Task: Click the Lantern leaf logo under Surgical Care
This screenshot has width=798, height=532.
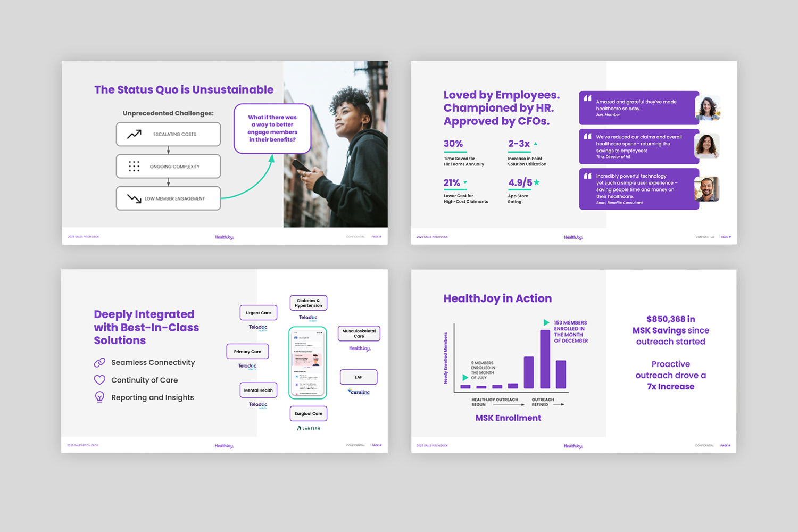Action: (300, 428)
